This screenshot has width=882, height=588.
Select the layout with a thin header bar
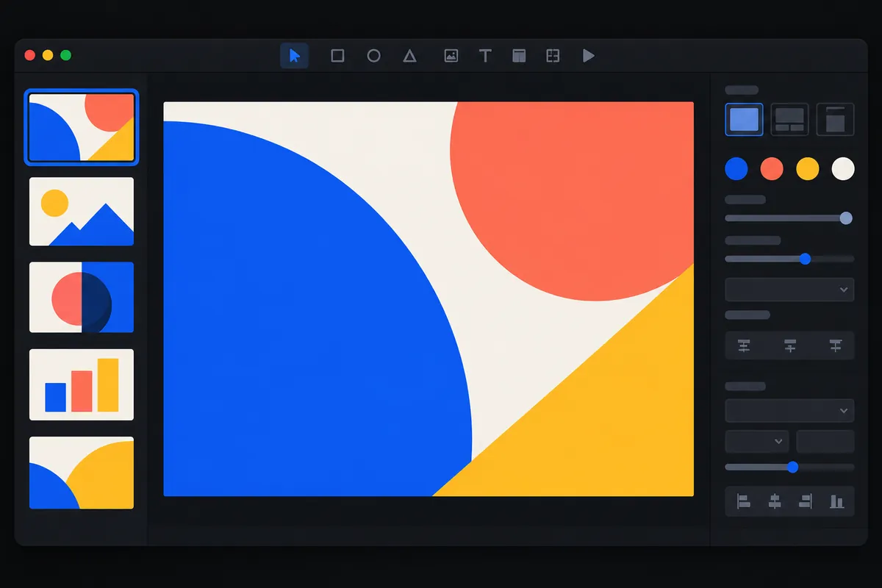point(835,119)
